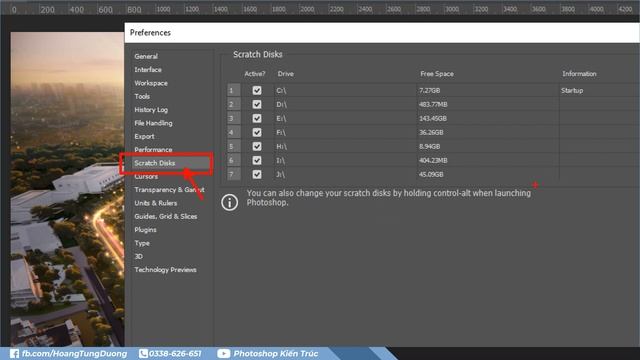
Task: Click the C:\ drive name
Action: pos(281,91)
